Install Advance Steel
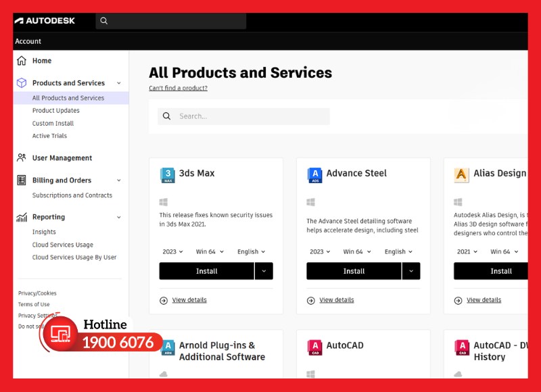 point(354,271)
